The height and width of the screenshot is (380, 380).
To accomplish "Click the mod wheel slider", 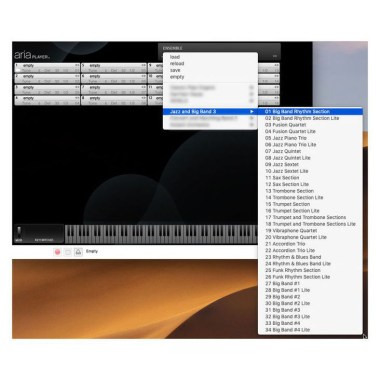I will 19,233.
